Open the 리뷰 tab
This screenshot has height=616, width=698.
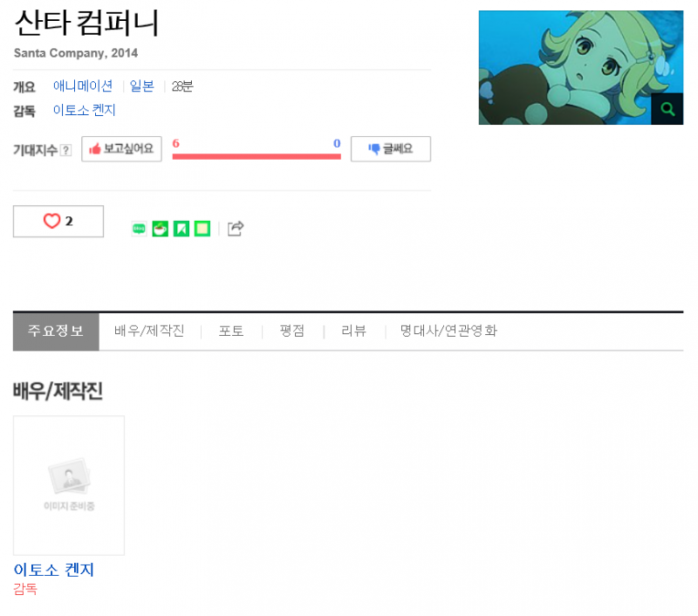click(x=353, y=332)
